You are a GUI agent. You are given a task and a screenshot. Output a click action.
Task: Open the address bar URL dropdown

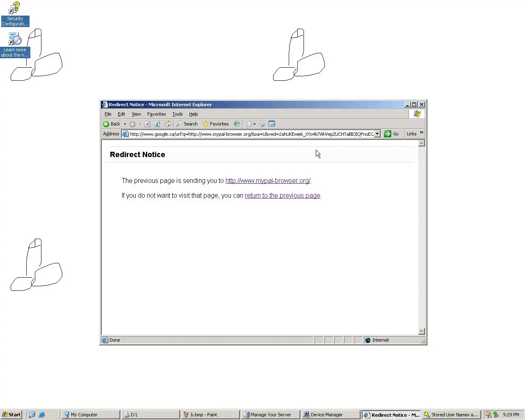[377, 134]
